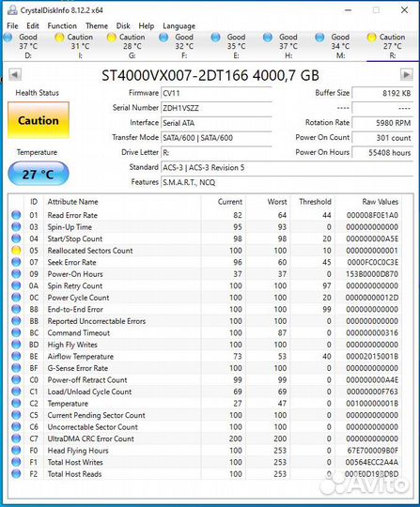Click the blue status icon for UltraDMA CRC Error Count
The image size is (420, 507).
point(16,438)
